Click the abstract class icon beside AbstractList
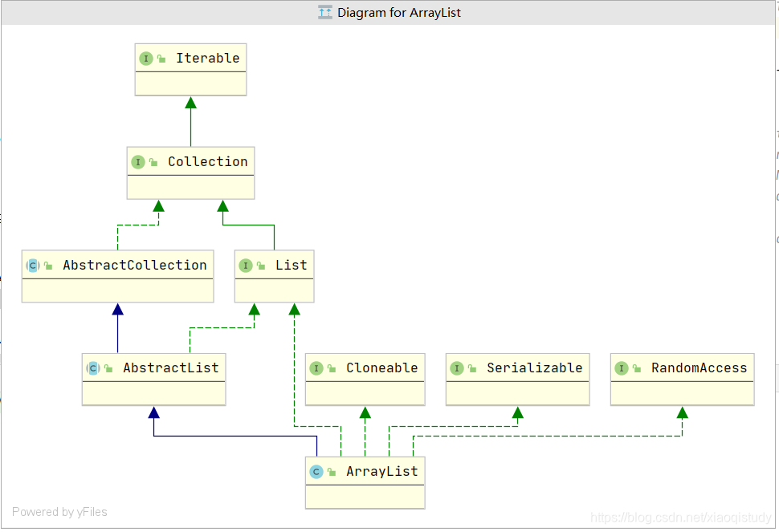The image size is (779, 532). point(93,368)
